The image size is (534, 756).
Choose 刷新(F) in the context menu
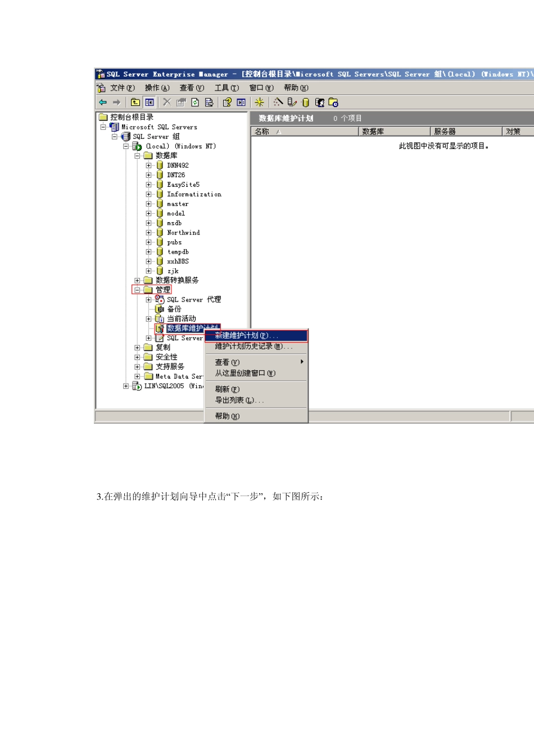(256, 389)
